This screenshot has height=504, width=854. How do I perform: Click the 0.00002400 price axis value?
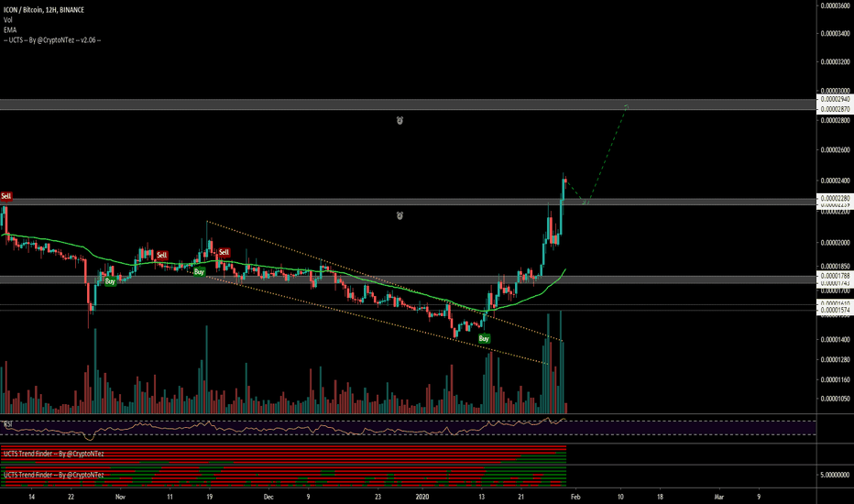(836, 181)
